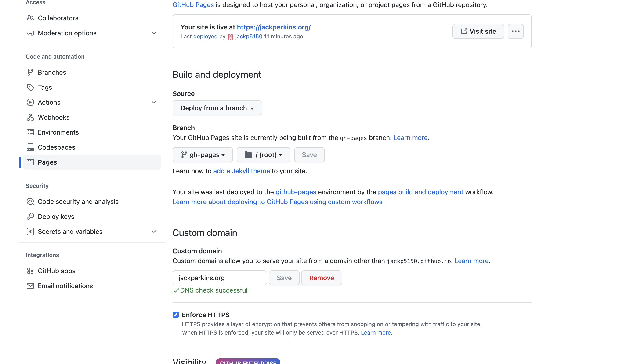Click the Email notifications envelope icon
This screenshot has width=644, height=364.
tap(30, 286)
